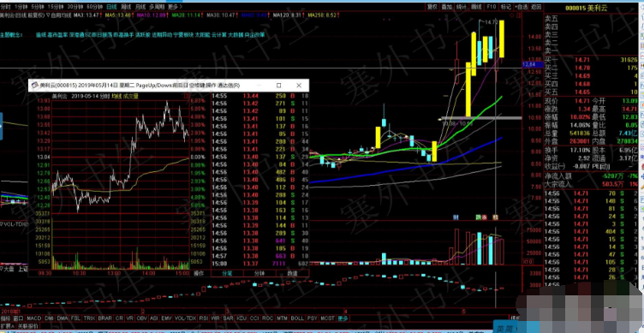Click the 复权 toolbar button

point(432,7)
